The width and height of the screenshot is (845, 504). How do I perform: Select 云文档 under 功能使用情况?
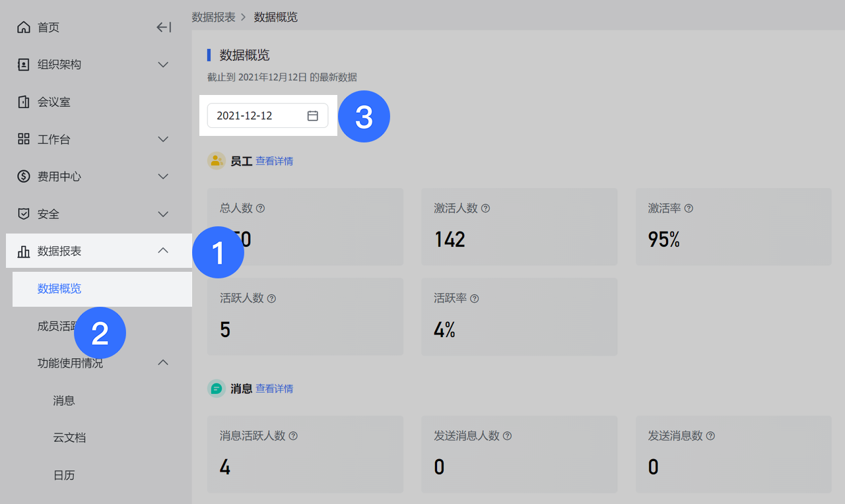click(x=69, y=437)
